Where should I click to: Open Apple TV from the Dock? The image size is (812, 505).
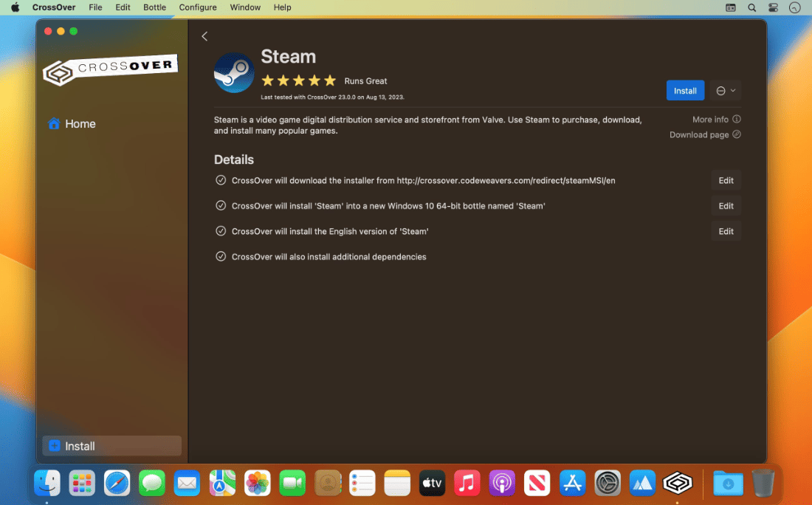[x=432, y=484]
